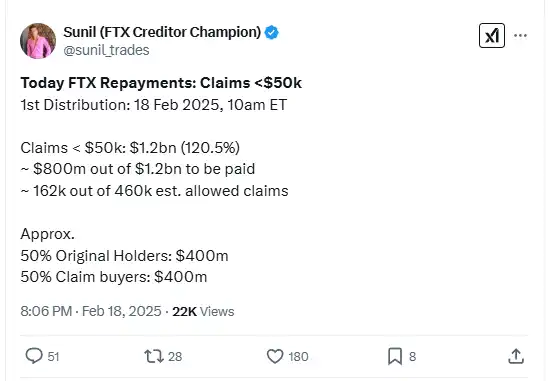Click the blue verified badge

pos(272,32)
